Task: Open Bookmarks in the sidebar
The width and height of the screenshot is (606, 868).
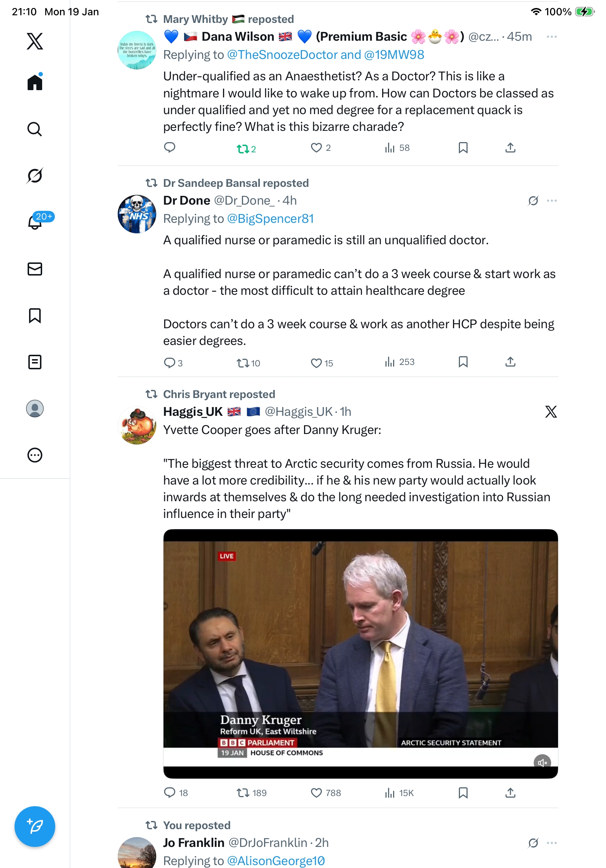Action: click(x=35, y=316)
